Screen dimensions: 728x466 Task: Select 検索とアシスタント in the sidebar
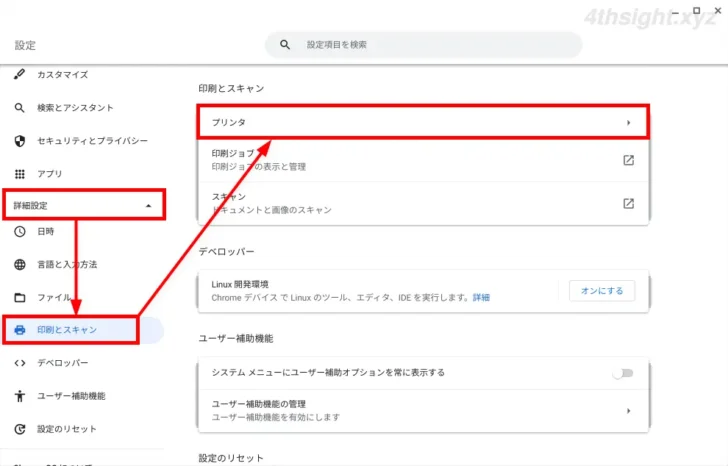point(75,108)
